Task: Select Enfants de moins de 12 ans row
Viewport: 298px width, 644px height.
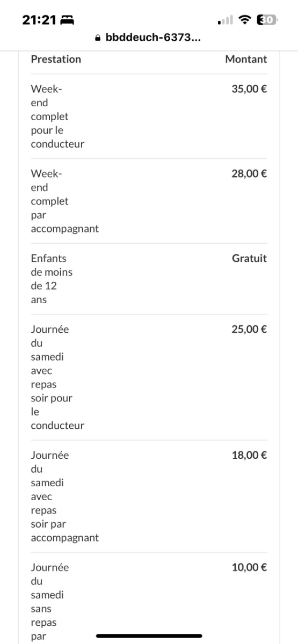Action: point(149,279)
